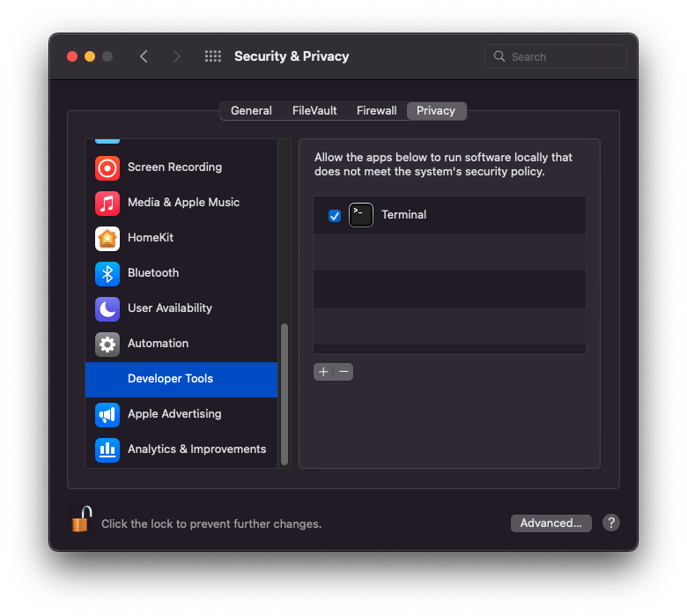
Task: Remove an app with the minus button
Action: (x=343, y=372)
